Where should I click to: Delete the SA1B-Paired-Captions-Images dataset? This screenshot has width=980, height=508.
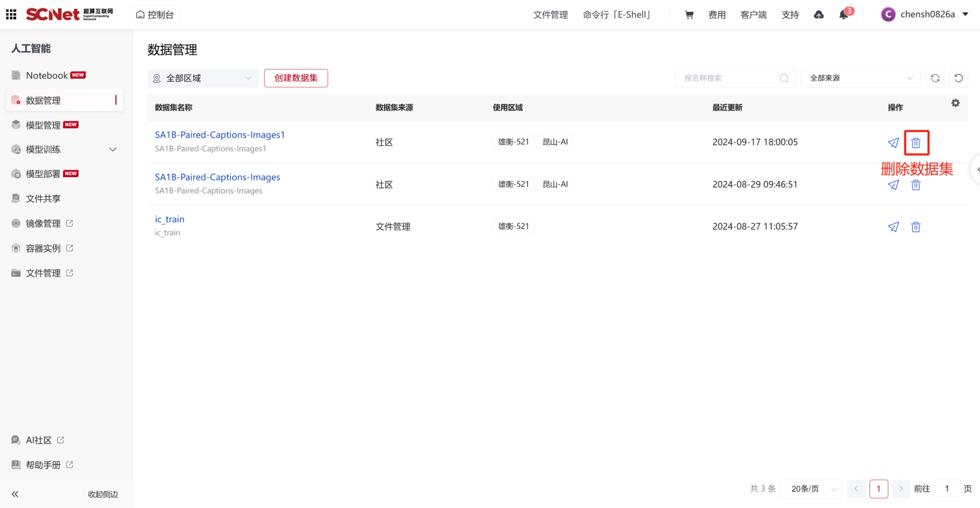coord(916,185)
